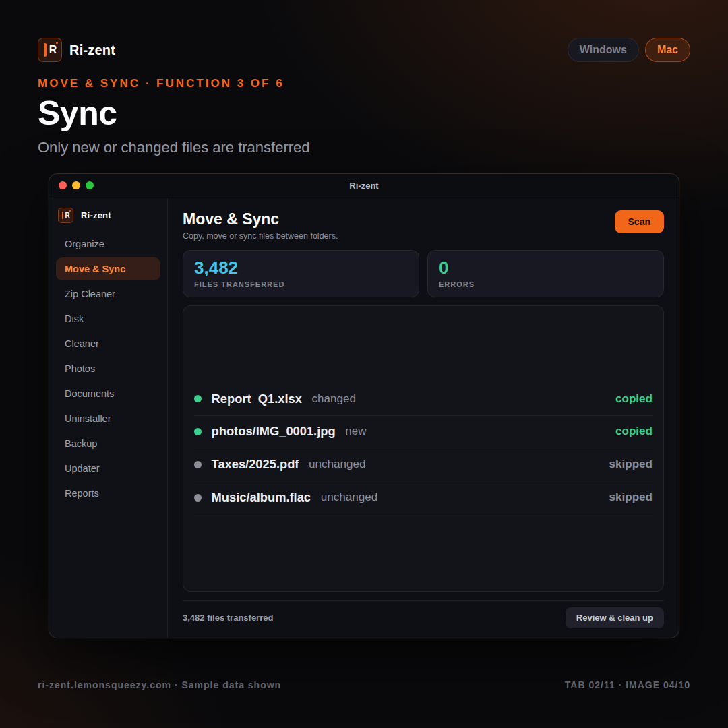728x728 pixels.
Task: Open Photos in the sidebar
Action: tap(108, 369)
